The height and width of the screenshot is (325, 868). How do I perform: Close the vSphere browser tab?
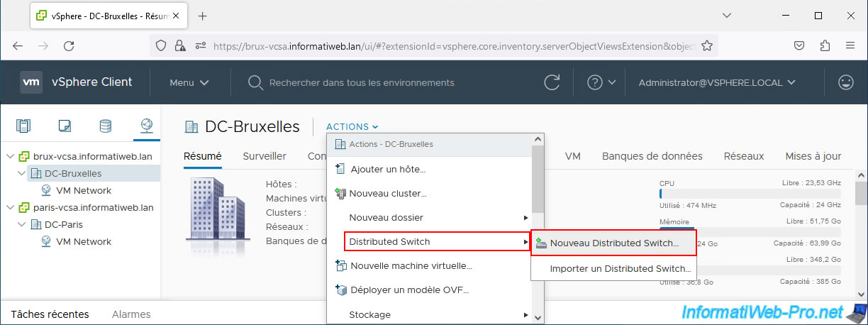pos(176,16)
